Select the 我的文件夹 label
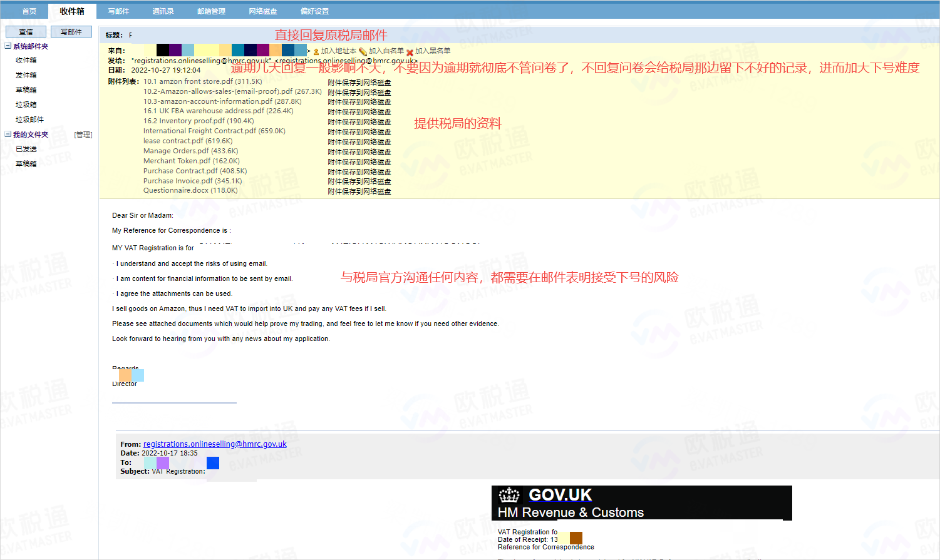The image size is (940, 560). (x=31, y=135)
